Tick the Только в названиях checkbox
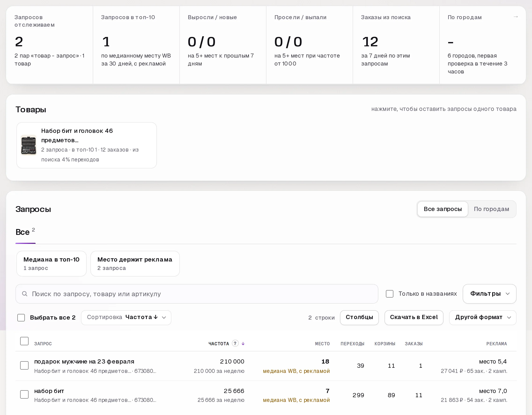532x415 pixels. 389,294
